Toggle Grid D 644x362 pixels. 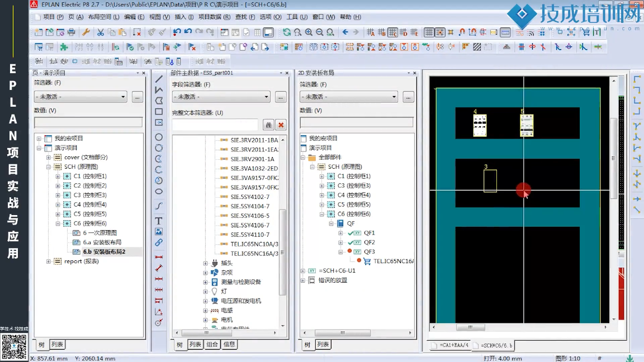pos(403,32)
